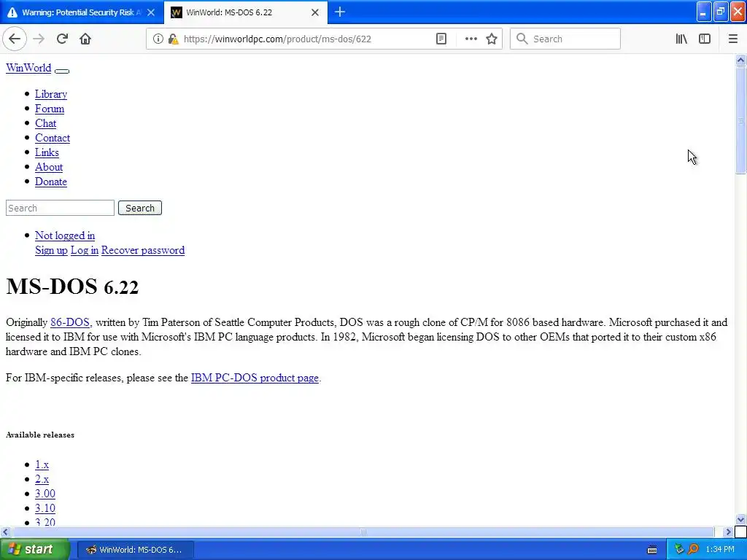Open the Contact link

click(x=53, y=138)
